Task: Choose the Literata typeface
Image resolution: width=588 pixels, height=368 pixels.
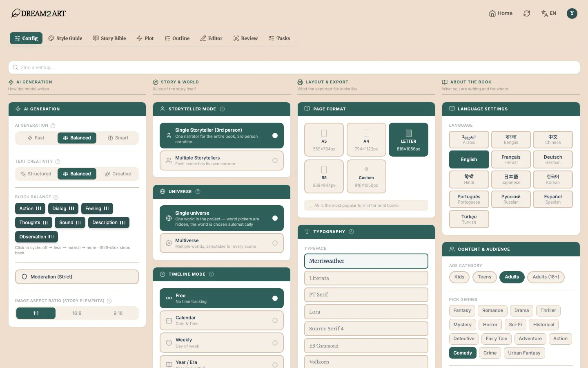Action: (366, 278)
